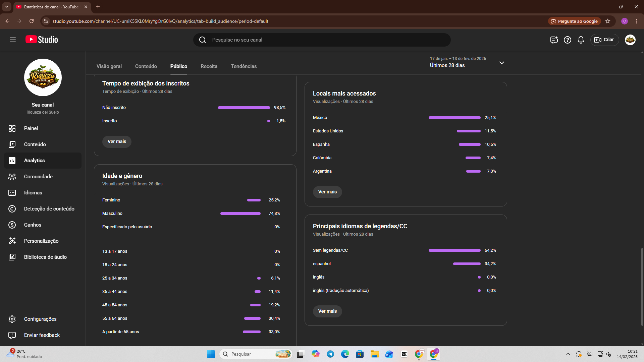Click Ver mais under Locais mais acessados
Image resolution: width=644 pixels, height=362 pixels.
point(327,192)
